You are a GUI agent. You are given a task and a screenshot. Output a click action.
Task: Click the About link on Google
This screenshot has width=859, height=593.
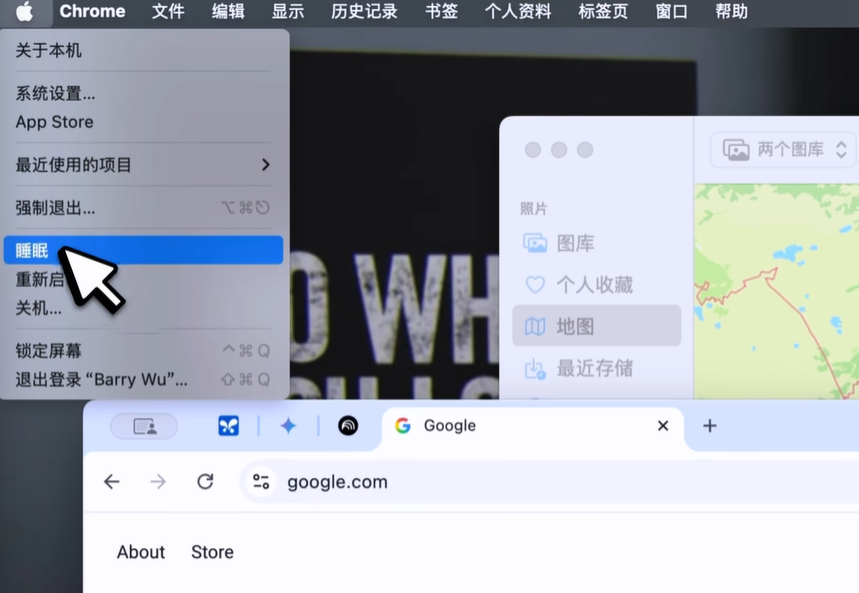click(141, 552)
